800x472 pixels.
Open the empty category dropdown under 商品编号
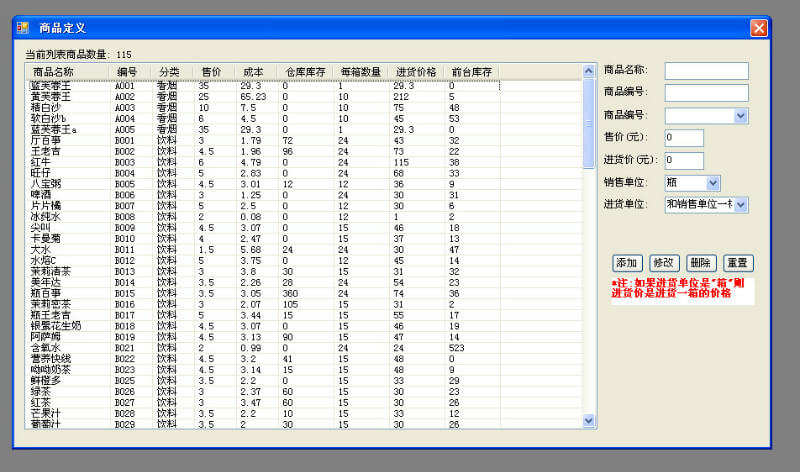tap(740, 116)
